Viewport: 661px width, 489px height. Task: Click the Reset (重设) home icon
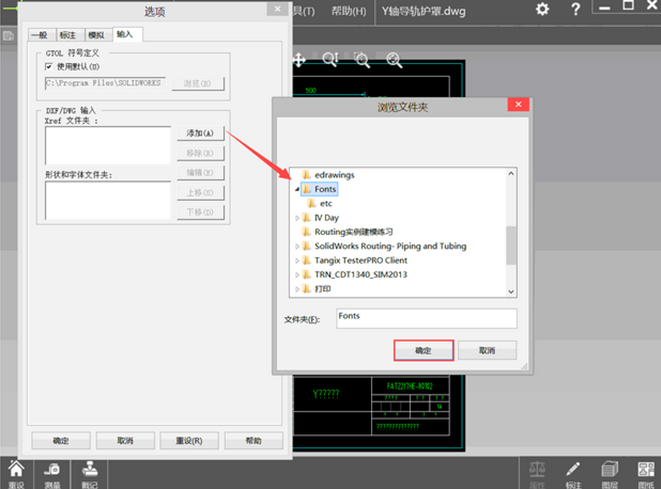point(16,472)
